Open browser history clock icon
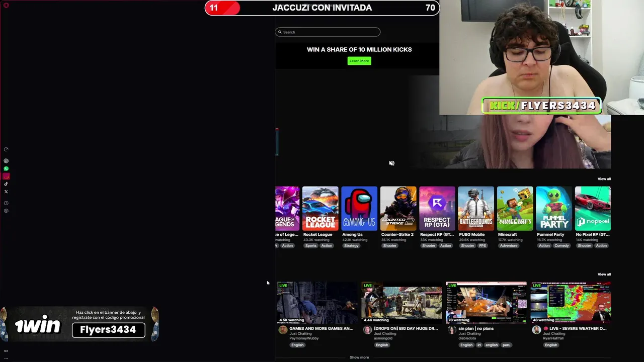644x362 pixels. tap(6, 203)
